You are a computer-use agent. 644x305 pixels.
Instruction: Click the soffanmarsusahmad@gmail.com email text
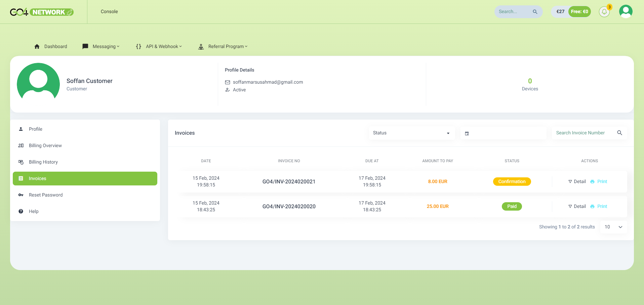268,82
